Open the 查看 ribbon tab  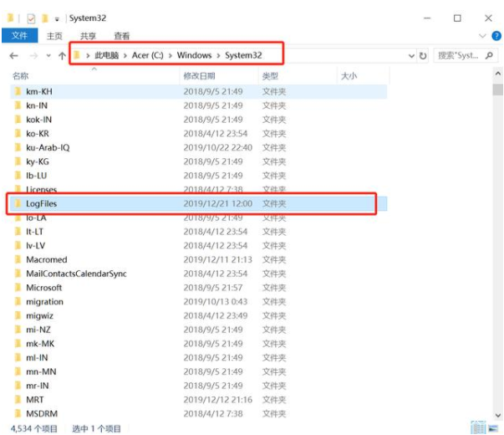point(122,36)
